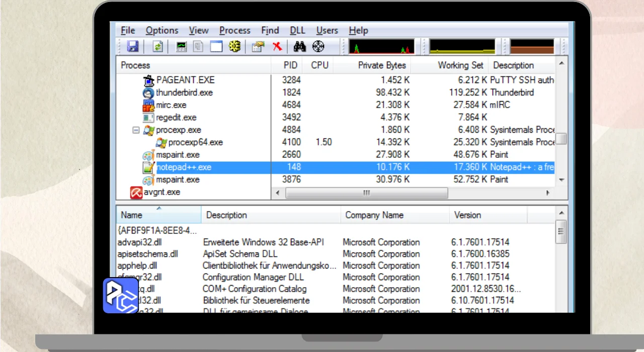Click the horizontal scrollbar thumb in process list

click(366, 193)
